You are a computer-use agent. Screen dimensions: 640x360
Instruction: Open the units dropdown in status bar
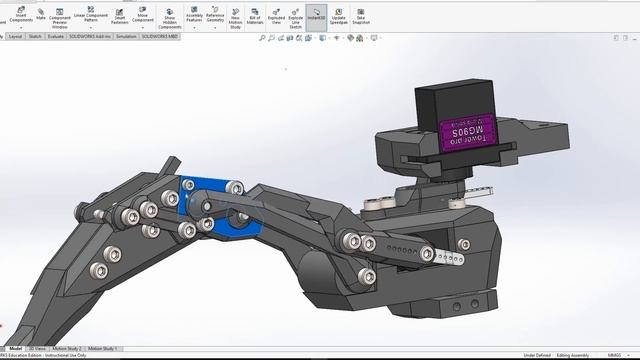pyautogui.click(x=629, y=355)
